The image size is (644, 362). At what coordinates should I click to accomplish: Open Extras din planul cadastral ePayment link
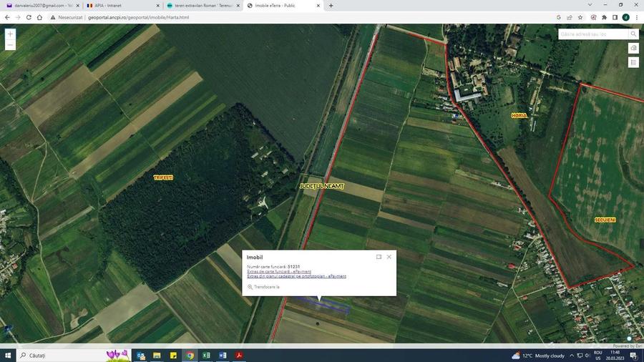click(x=296, y=276)
